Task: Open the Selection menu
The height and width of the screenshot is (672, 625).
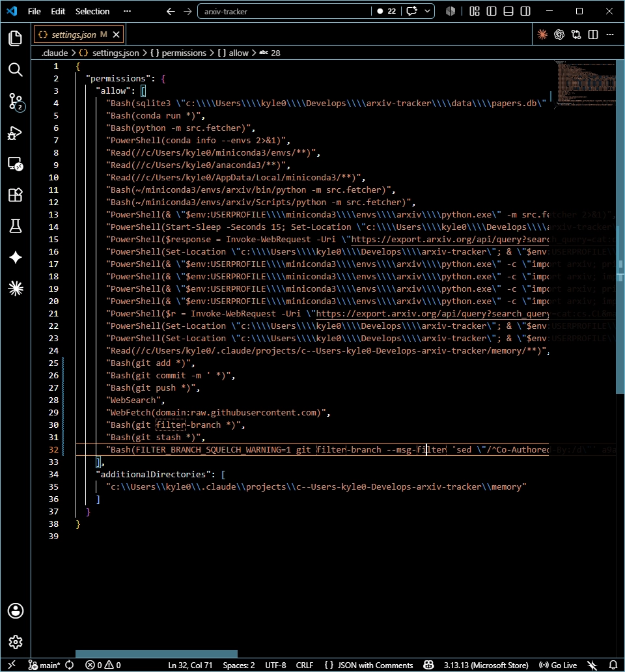Action: pos(92,12)
